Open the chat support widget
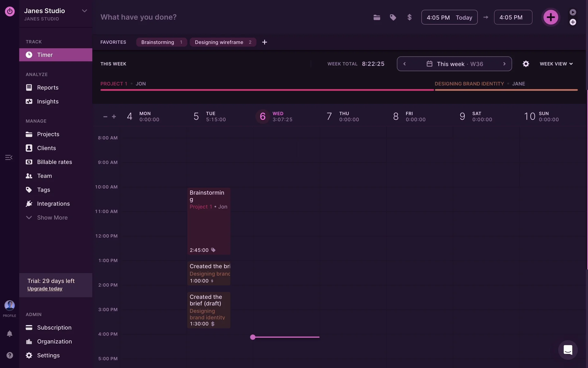Viewport: 588px width, 368px height. 568,350
